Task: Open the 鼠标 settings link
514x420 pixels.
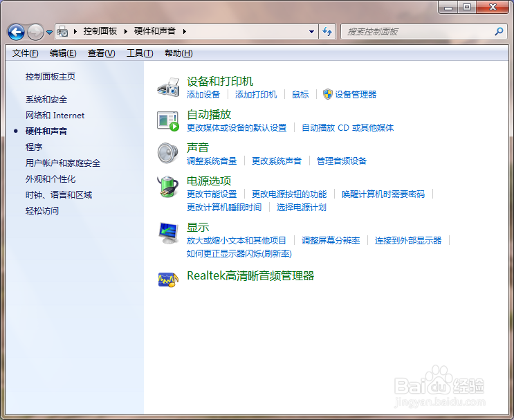Action: 300,95
